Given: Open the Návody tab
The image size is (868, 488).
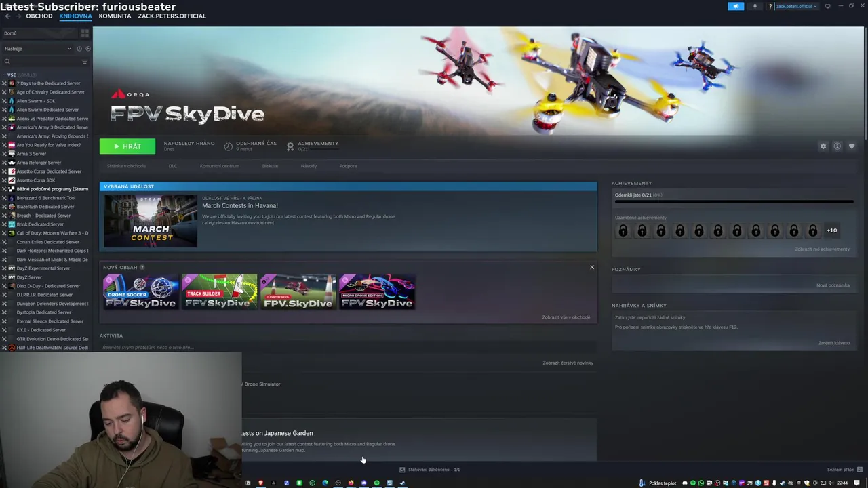Looking at the screenshot, I should click(309, 166).
